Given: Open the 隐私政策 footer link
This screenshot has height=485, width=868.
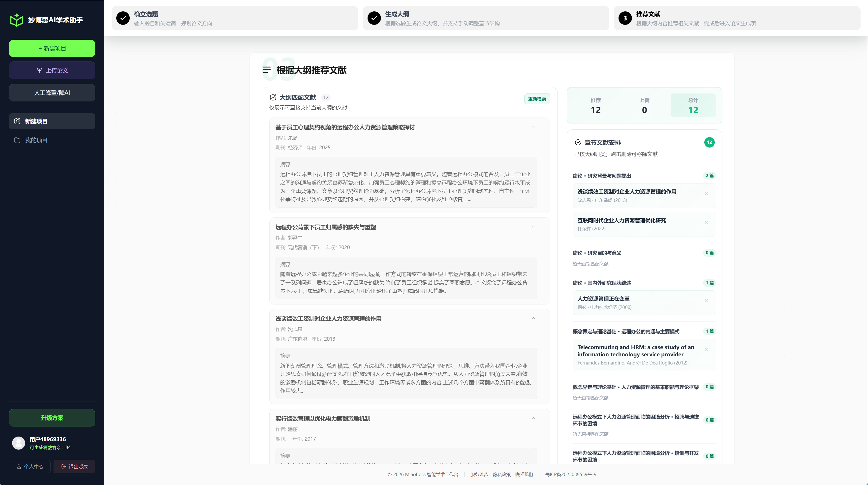Looking at the screenshot, I should (502, 474).
